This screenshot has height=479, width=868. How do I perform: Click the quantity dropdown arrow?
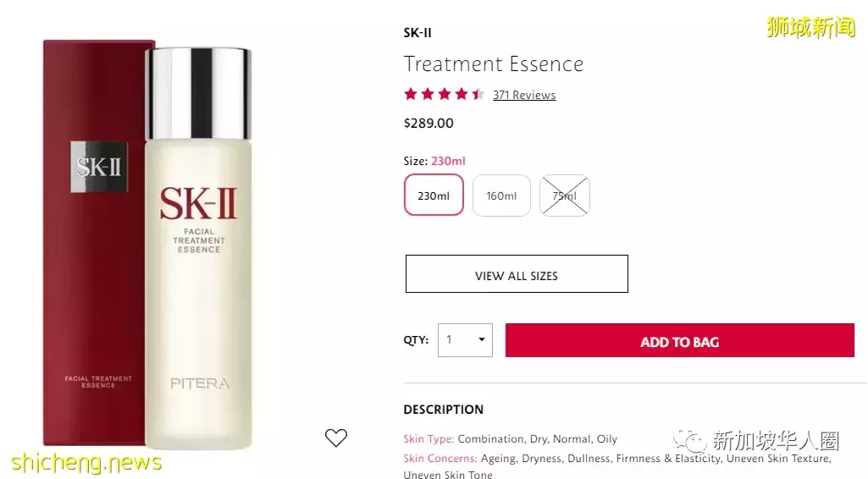[x=482, y=339]
